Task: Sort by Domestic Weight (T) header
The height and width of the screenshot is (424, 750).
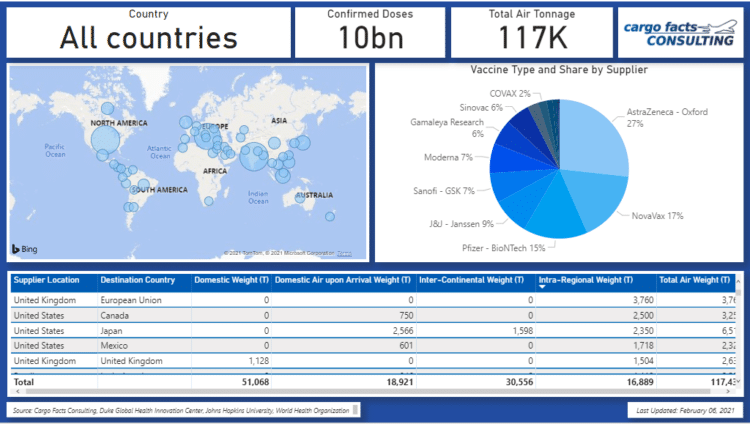Action: 232,280
